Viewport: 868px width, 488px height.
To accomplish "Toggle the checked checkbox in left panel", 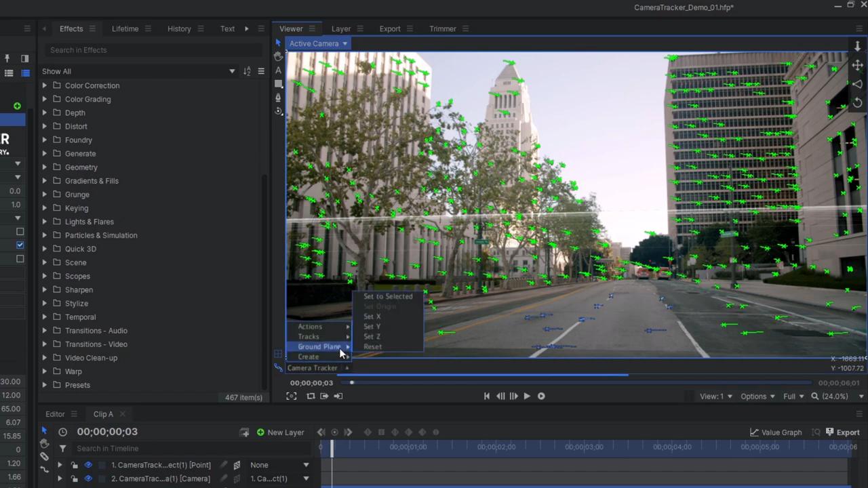I will tap(20, 245).
